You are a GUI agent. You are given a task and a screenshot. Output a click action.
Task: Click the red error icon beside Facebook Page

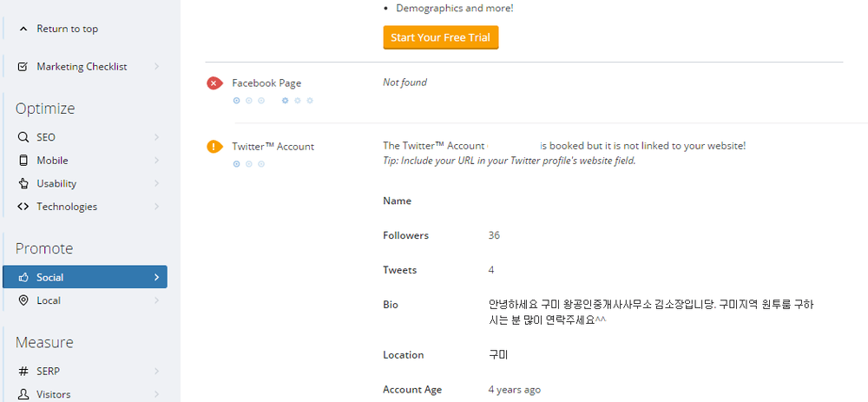[x=214, y=83]
